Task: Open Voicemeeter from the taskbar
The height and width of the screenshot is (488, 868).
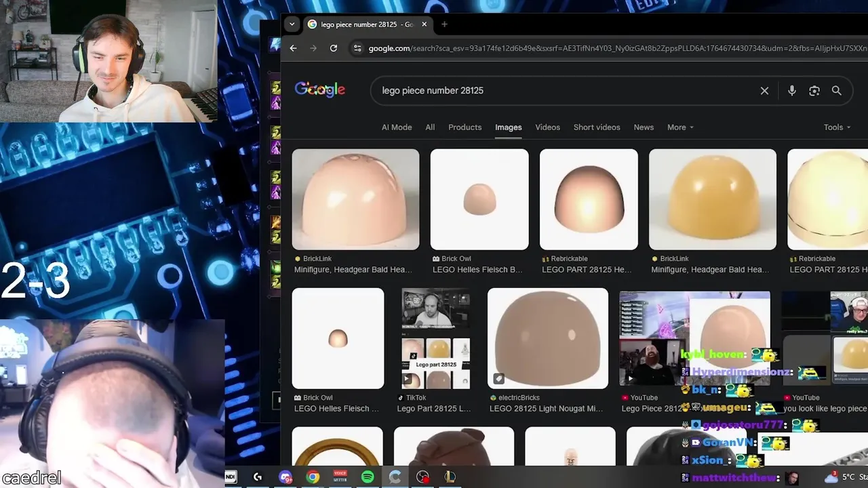Action: pyautogui.click(x=340, y=477)
